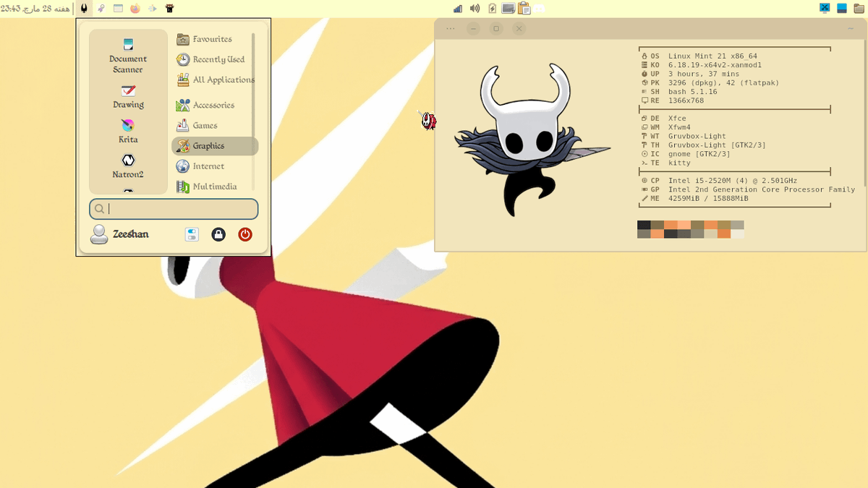Click the Discord tray icon

[540, 9]
